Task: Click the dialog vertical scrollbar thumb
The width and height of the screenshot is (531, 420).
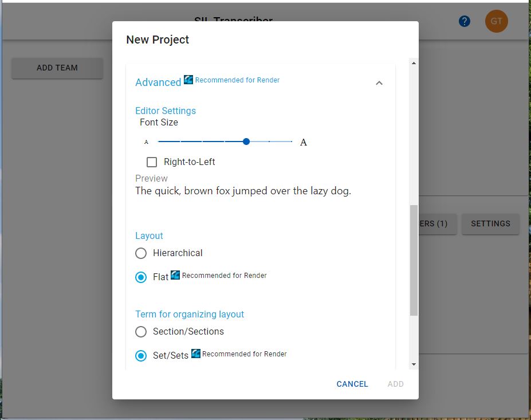Action: click(414, 260)
